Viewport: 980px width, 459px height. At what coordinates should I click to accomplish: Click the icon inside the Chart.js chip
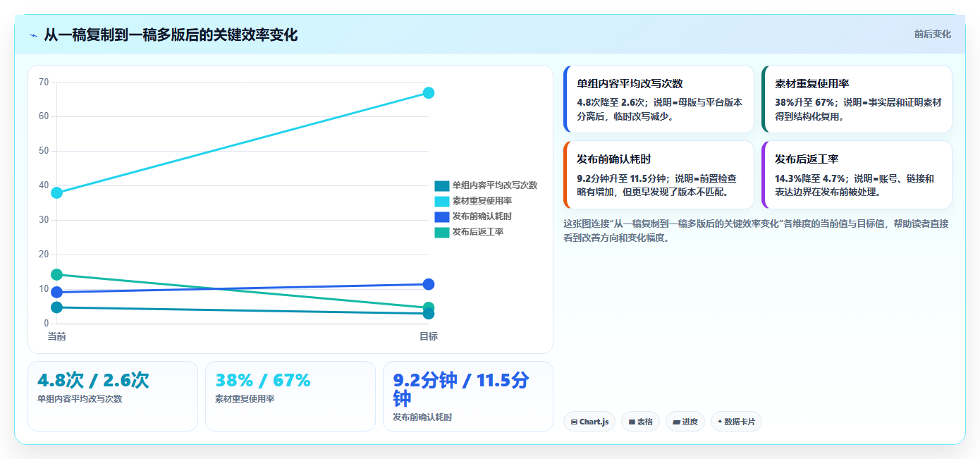(x=574, y=422)
